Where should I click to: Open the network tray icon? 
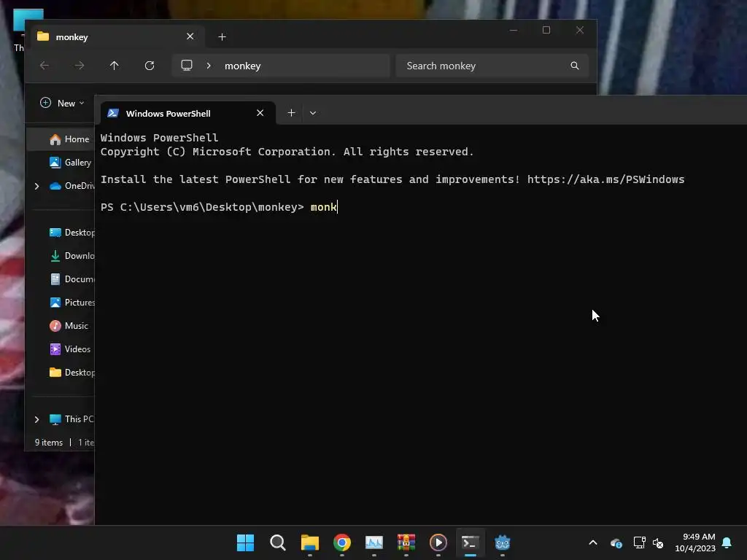639,542
